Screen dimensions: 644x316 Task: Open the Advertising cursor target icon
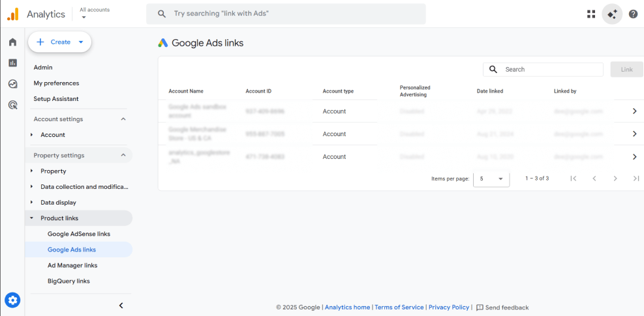click(x=13, y=106)
